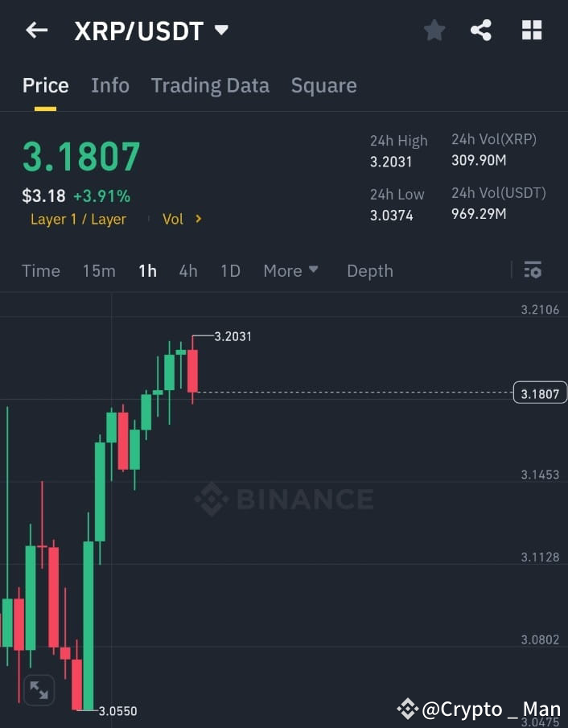Select the 15m candle interval
Screen dimensions: 568x728
point(99,270)
